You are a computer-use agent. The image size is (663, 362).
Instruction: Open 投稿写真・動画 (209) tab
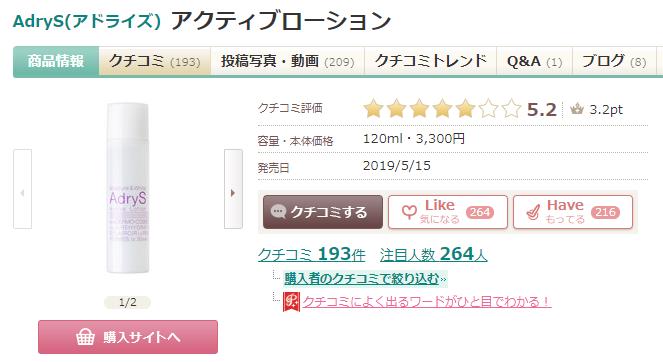tap(288, 61)
